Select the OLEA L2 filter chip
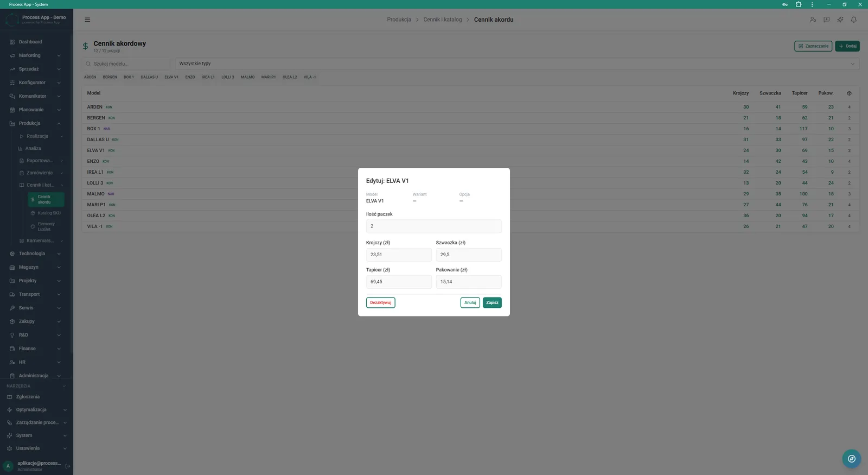868x475 pixels. tap(290, 77)
